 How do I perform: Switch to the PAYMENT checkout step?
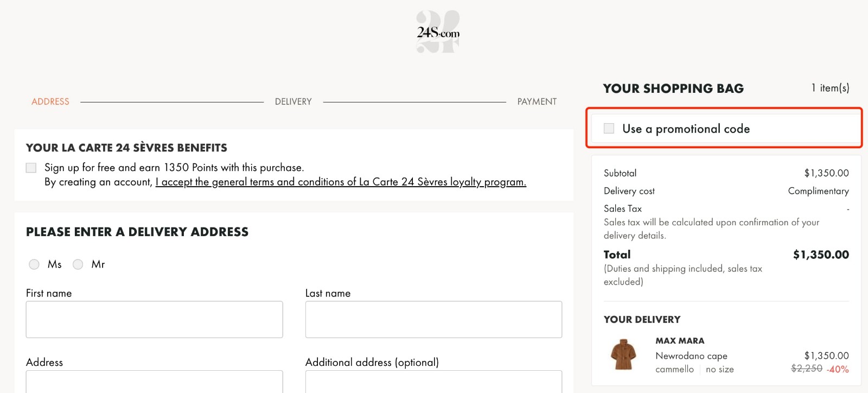point(537,102)
